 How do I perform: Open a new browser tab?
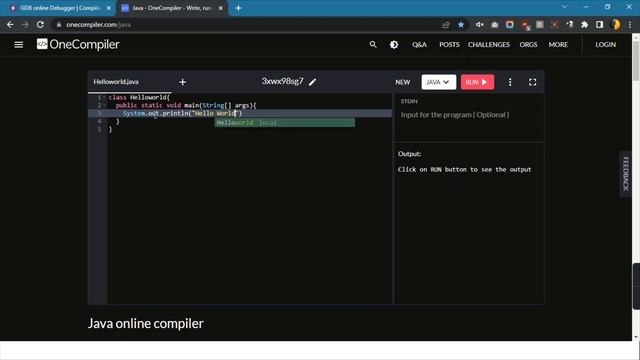coord(238,8)
